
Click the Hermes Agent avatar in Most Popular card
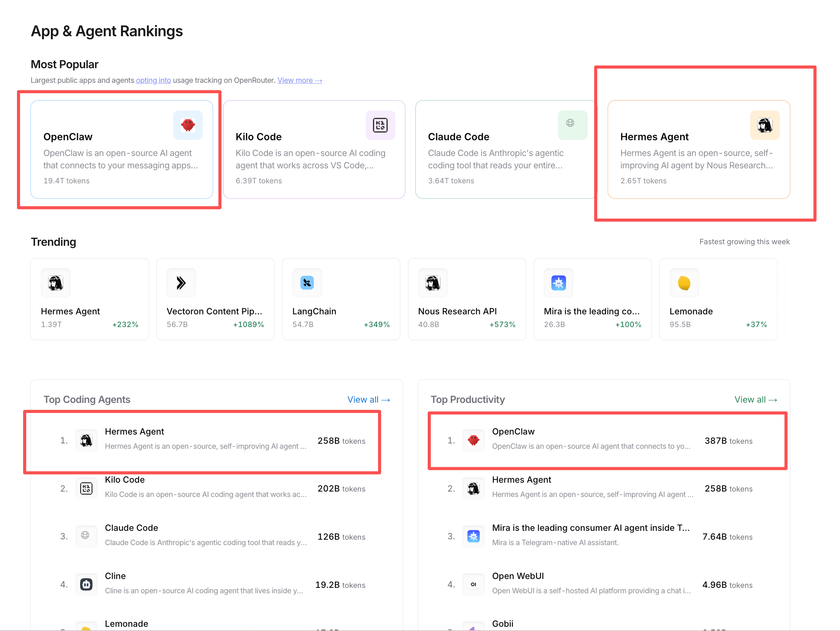pos(765,125)
